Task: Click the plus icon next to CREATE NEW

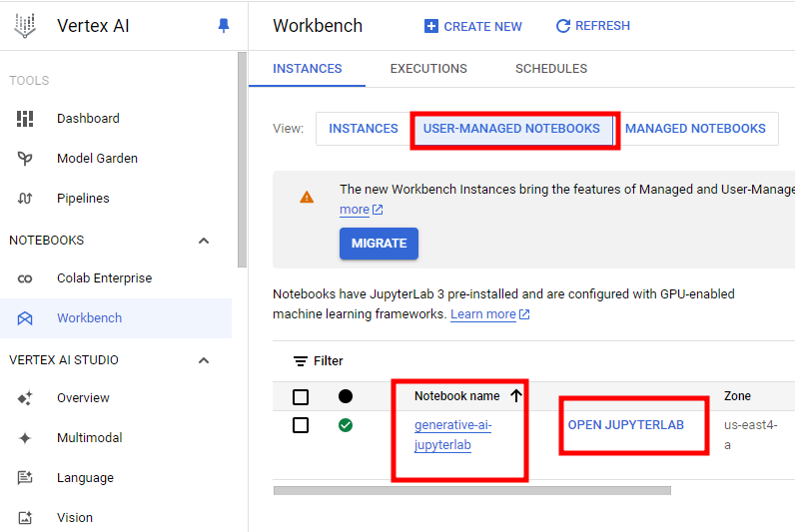Action: 431,26
